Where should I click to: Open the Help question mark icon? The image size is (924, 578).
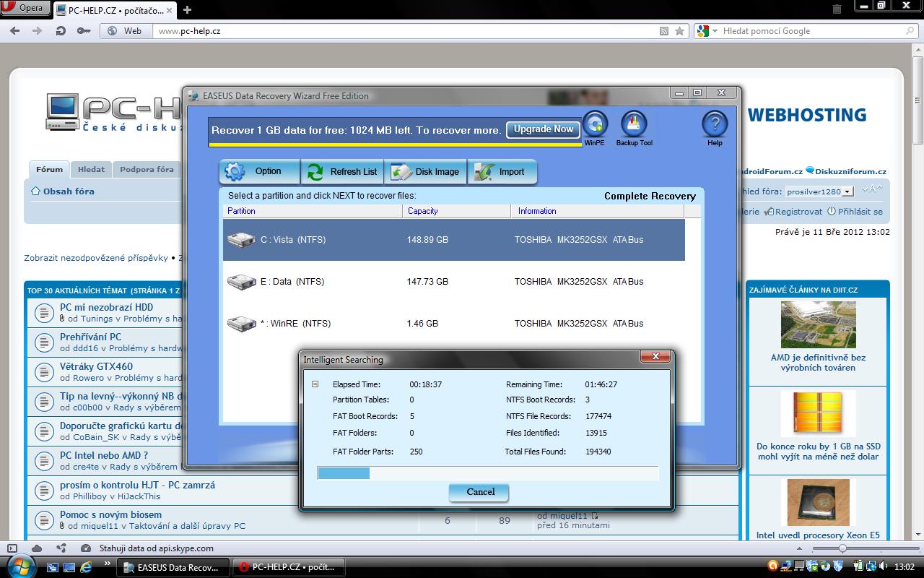point(714,125)
